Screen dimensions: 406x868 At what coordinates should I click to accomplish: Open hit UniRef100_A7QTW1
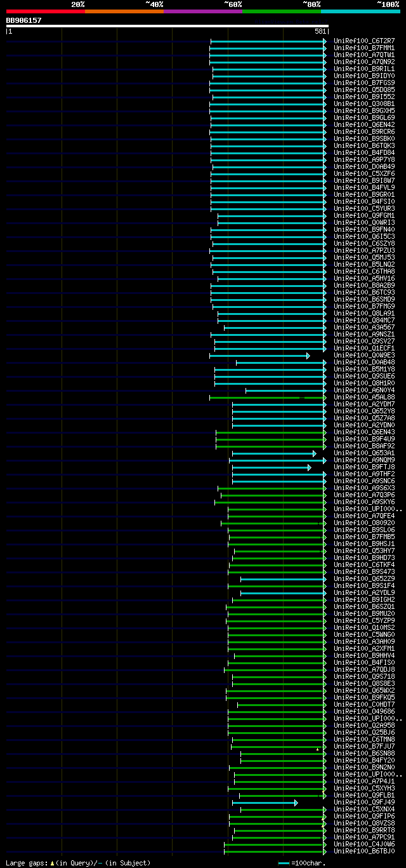364,55
